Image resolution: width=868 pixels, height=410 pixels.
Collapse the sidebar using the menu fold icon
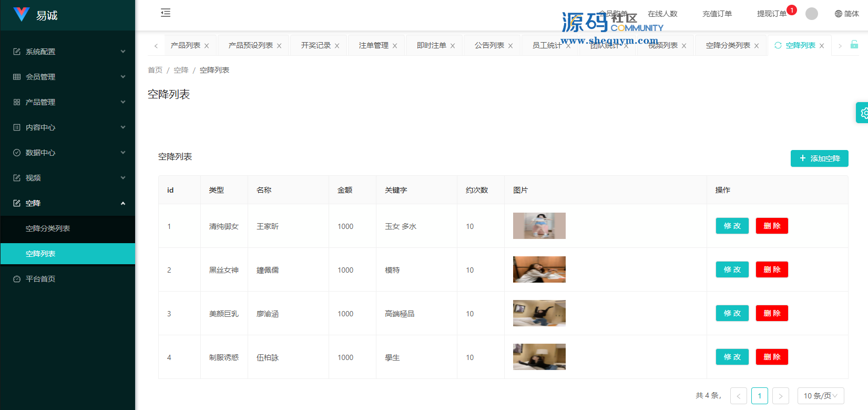pyautogui.click(x=166, y=13)
